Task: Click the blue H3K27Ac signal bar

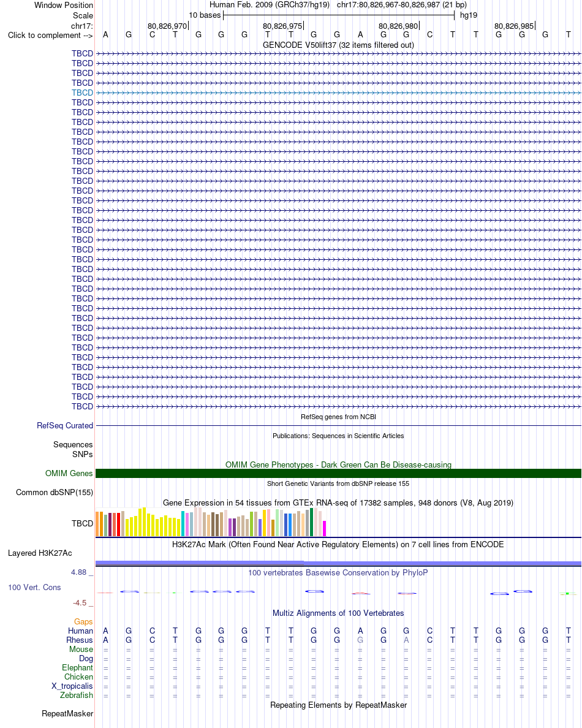Action: [x=338, y=564]
